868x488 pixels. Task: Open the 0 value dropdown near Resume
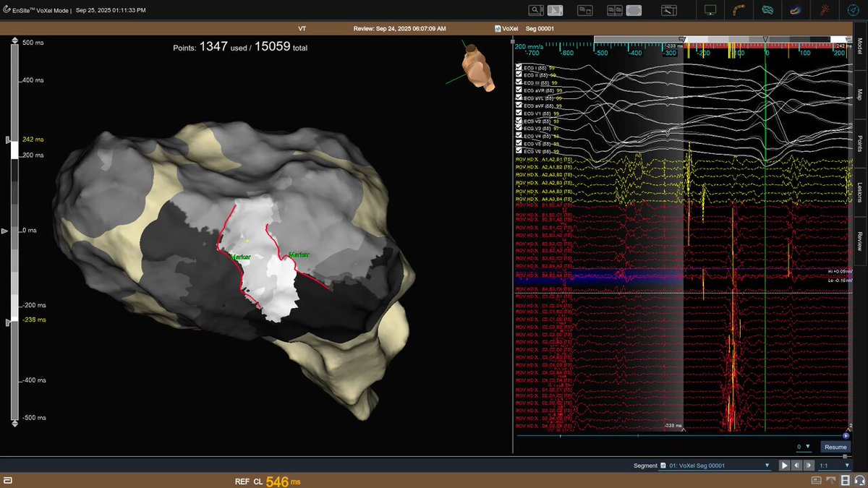[803, 447]
